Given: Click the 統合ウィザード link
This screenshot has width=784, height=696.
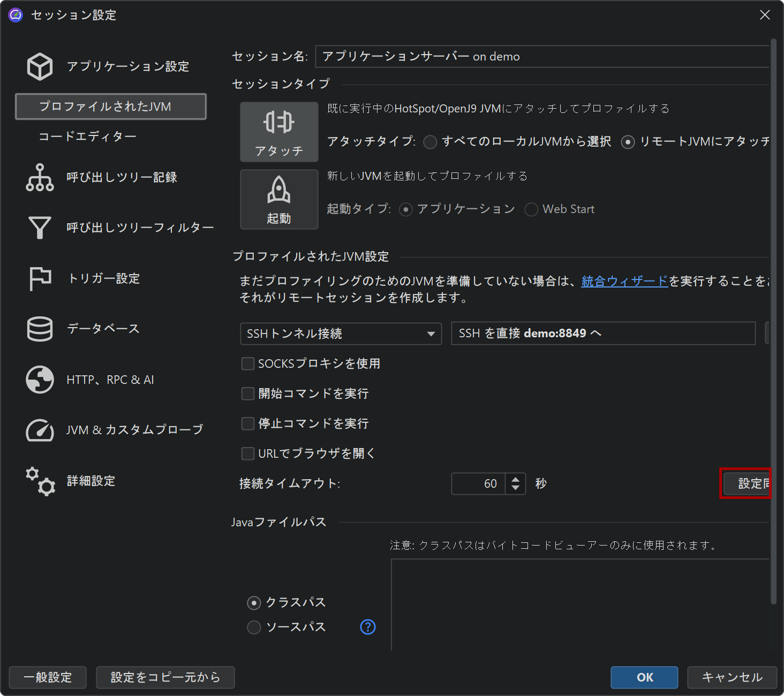Looking at the screenshot, I should coord(624,281).
